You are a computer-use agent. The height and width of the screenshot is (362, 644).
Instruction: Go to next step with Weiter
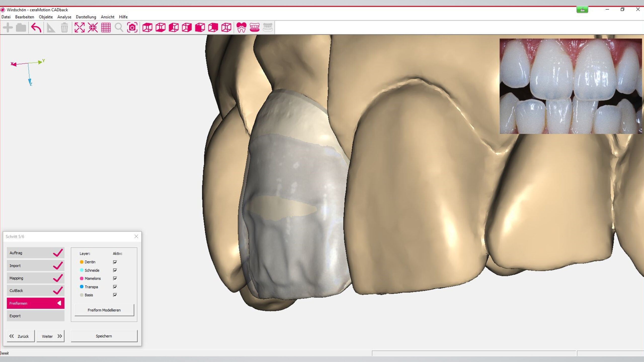click(x=51, y=336)
